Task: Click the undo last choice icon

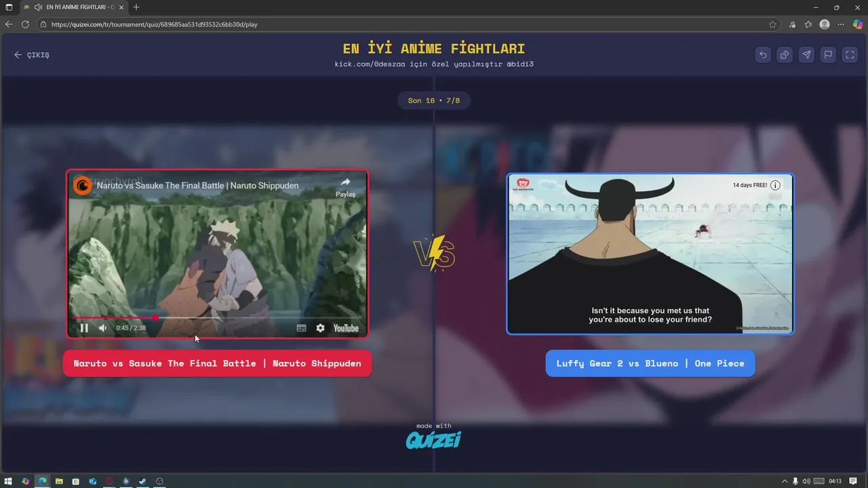Action: (x=763, y=55)
